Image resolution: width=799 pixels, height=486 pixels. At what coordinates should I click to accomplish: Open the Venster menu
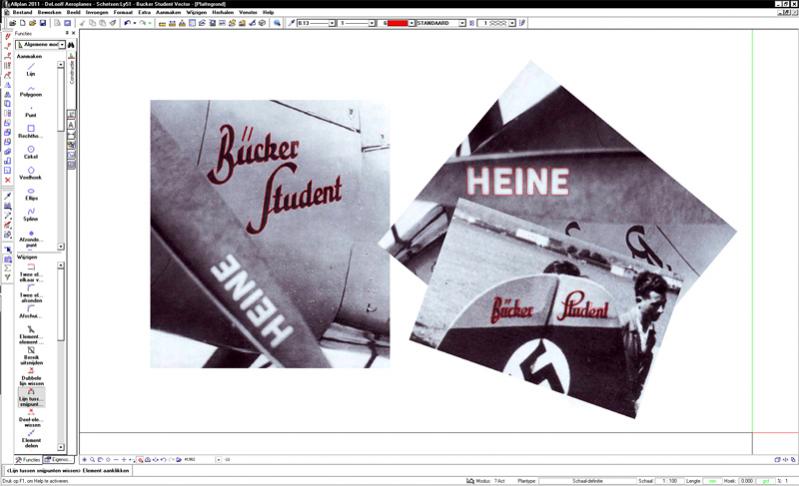pyautogui.click(x=248, y=12)
